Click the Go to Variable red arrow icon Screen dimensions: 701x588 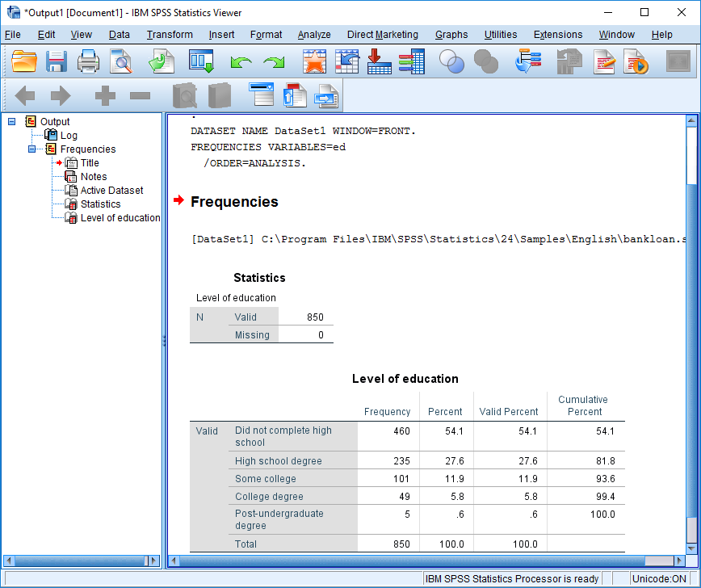(x=379, y=61)
